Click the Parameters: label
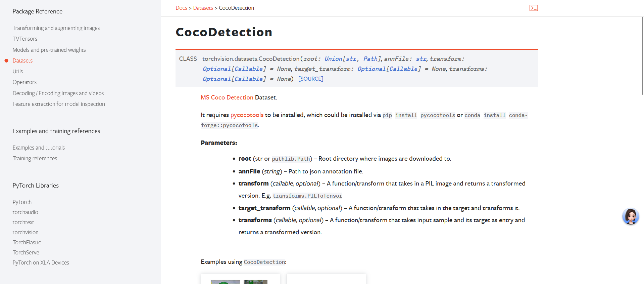Screen dimensions: 644x284 (219, 143)
